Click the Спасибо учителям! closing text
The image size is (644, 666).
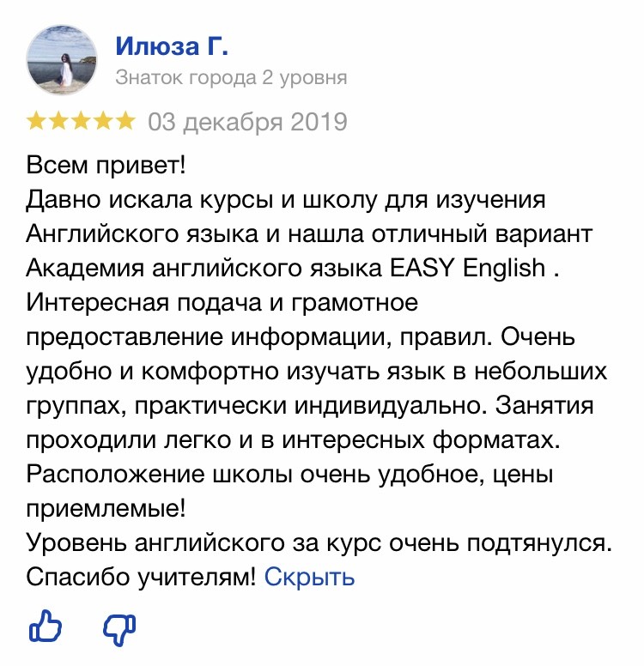pyautogui.click(x=141, y=578)
